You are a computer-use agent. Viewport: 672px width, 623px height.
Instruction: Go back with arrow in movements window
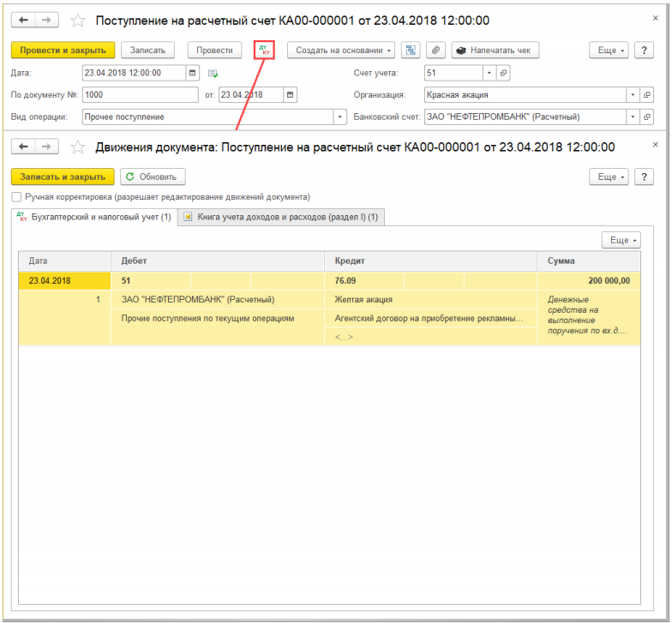pyautogui.click(x=24, y=147)
